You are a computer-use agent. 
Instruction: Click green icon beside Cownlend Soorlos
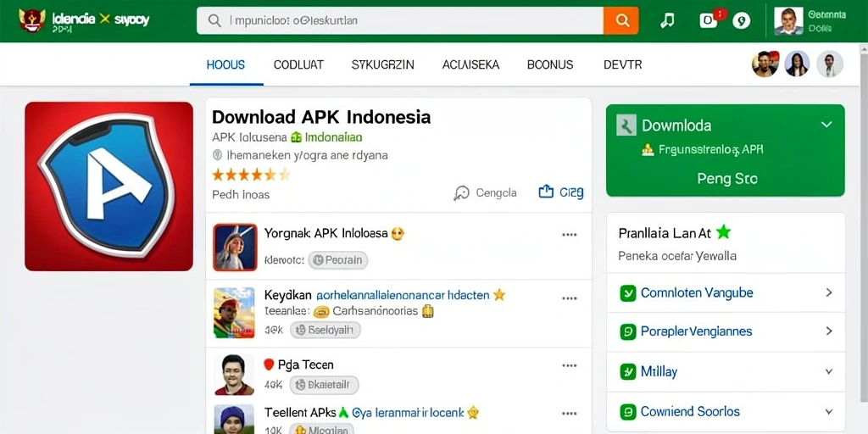tap(628, 411)
